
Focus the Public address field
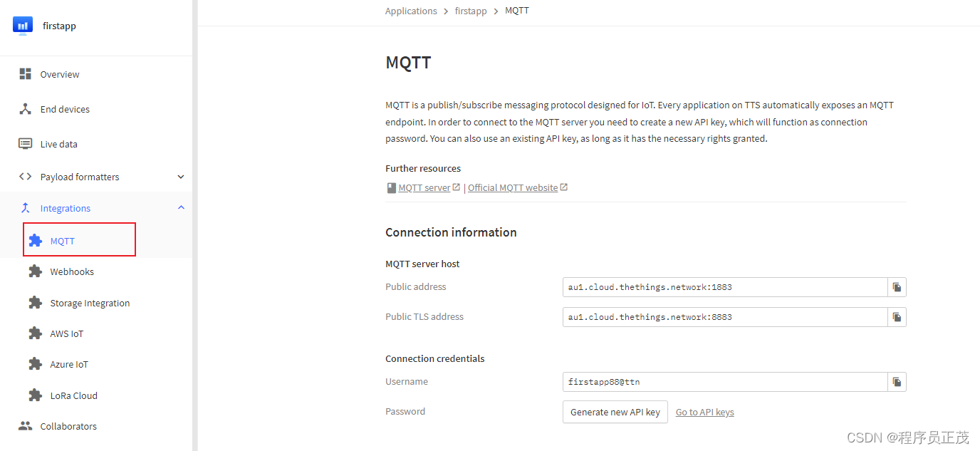725,287
